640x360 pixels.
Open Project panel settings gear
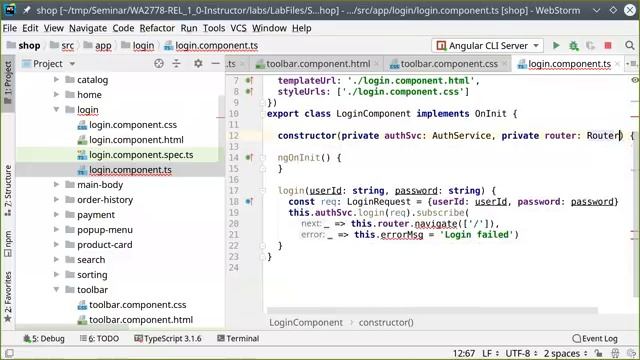pos(198,64)
